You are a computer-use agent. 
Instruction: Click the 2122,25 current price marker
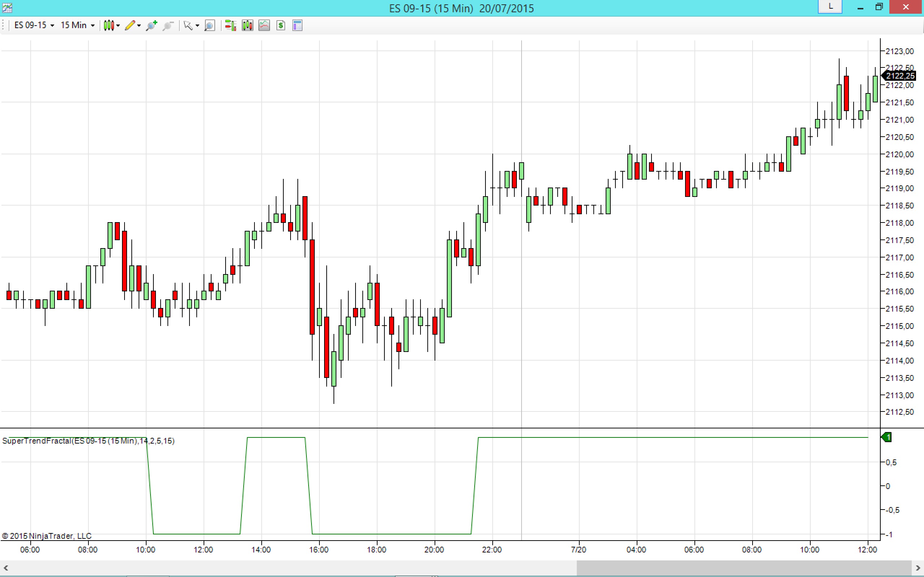(x=900, y=76)
